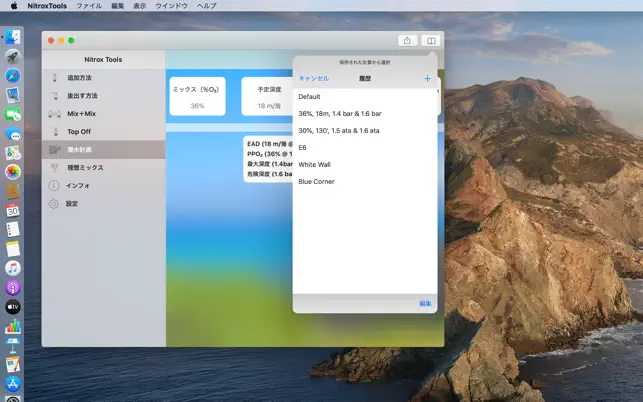
Task: Add a new saved calculation with plus
Action: [x=427, y=78]
